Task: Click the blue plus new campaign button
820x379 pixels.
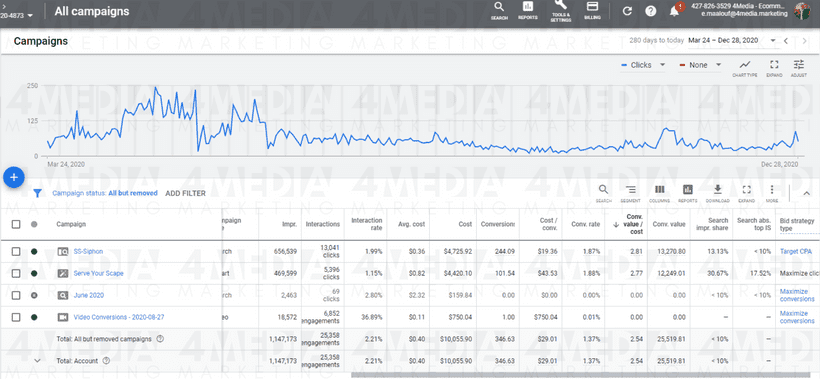Action: pyautogui.click(x=14, y=178)
